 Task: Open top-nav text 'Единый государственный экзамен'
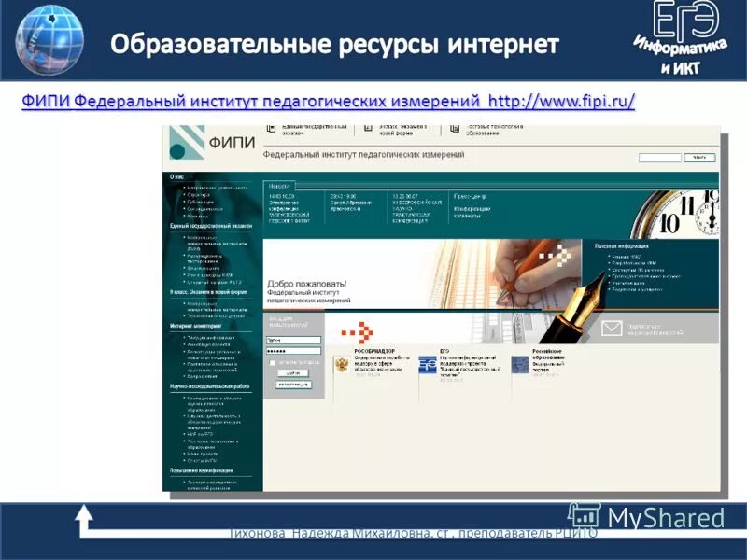tap(315, 130)
